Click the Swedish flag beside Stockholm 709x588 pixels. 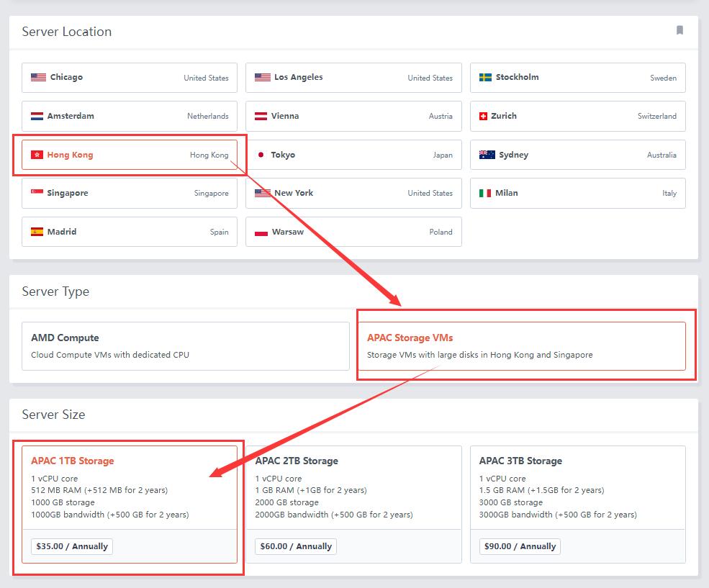[486, 78]
